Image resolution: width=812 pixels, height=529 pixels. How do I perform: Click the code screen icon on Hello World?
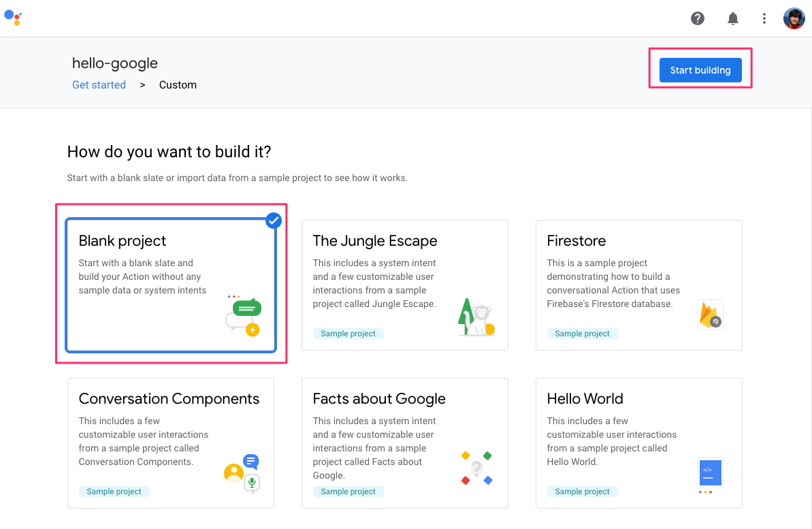pyautogui.click(x=710, y=475)
